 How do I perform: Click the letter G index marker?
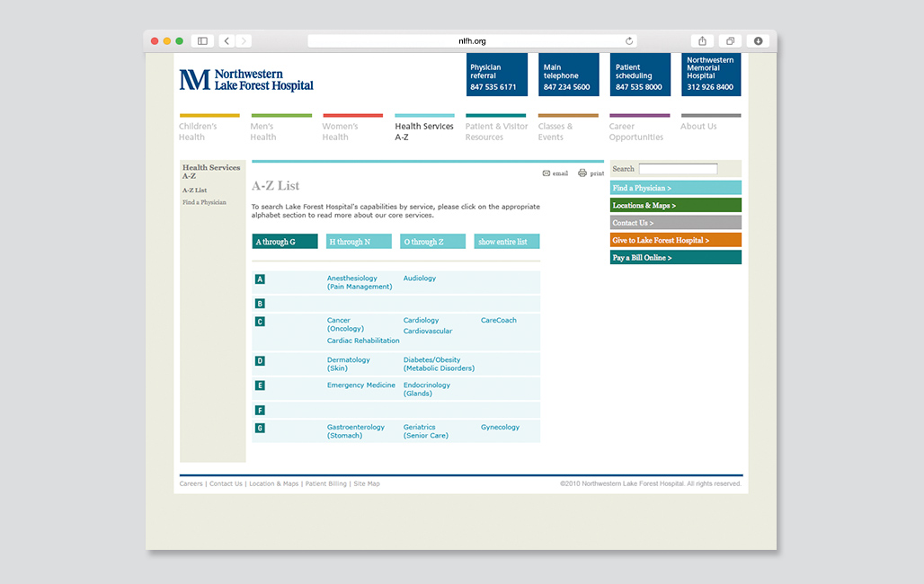click(260, 428)
